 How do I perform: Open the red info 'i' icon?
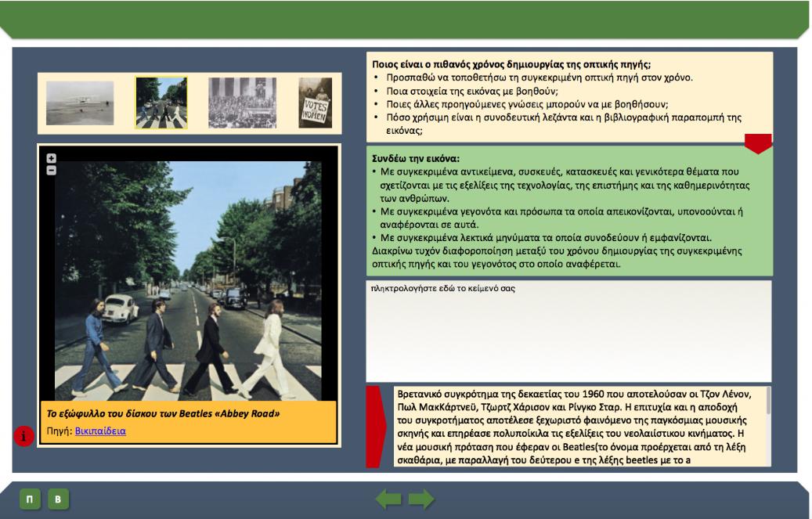pos(23,436)
